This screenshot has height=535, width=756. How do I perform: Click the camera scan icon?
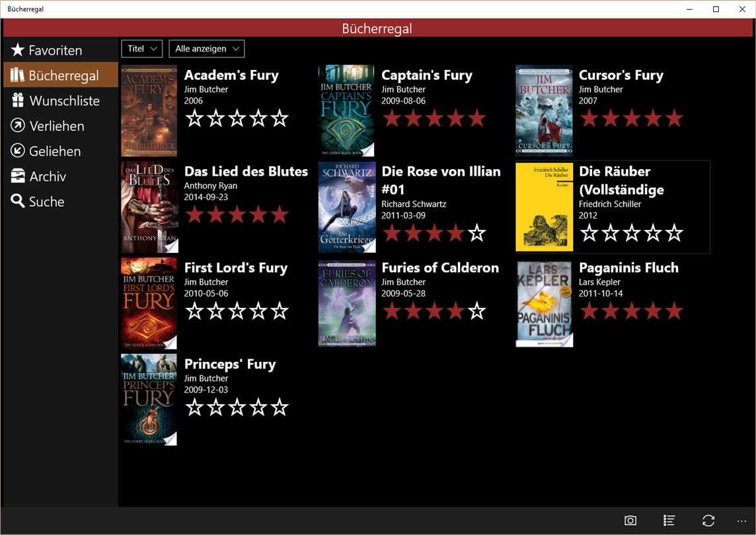(x=630, y=520)
